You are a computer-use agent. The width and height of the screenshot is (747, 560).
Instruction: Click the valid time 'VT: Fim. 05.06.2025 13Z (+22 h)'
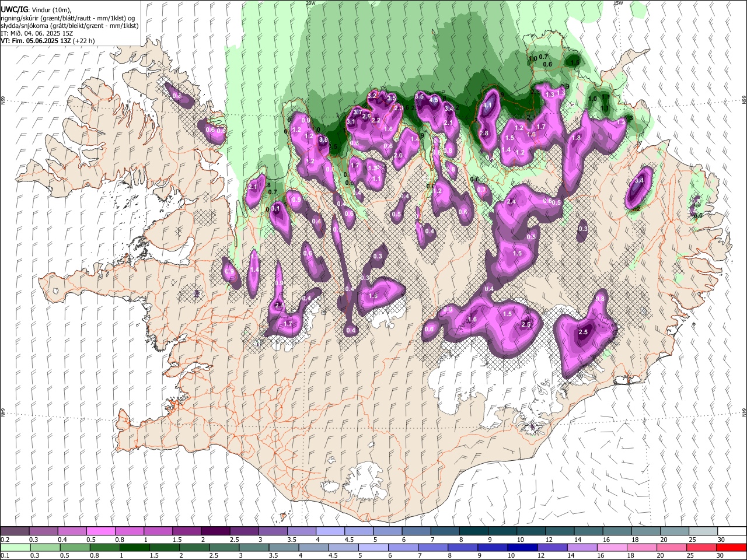click(x=47, y=41)
